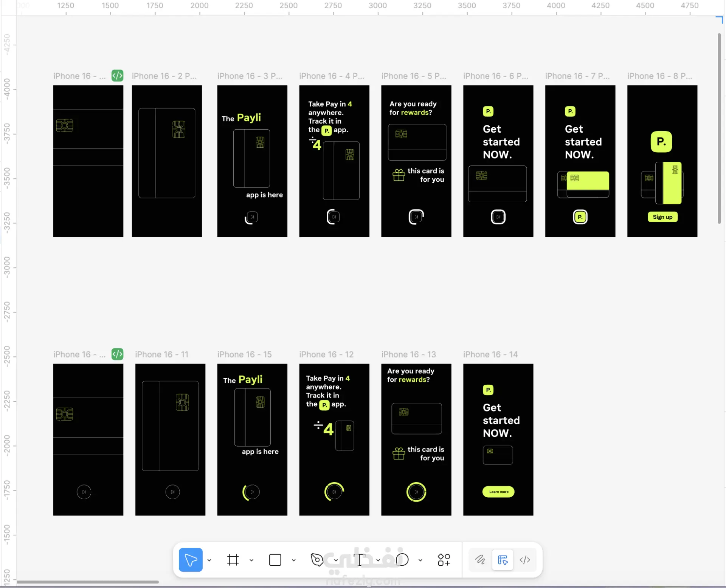Select "Get started NOW." text in iPhone 16 - 6 P
Screen dimensions: 726x588
tap(501, 142)
